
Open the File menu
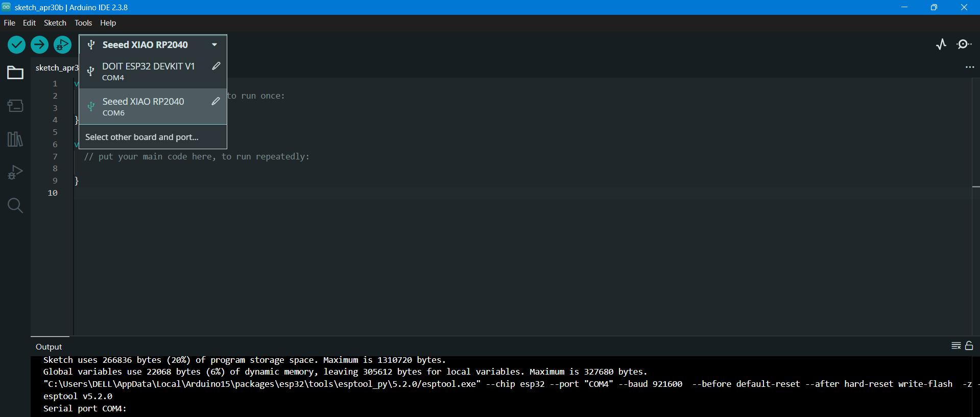click(x=9, y=23)
